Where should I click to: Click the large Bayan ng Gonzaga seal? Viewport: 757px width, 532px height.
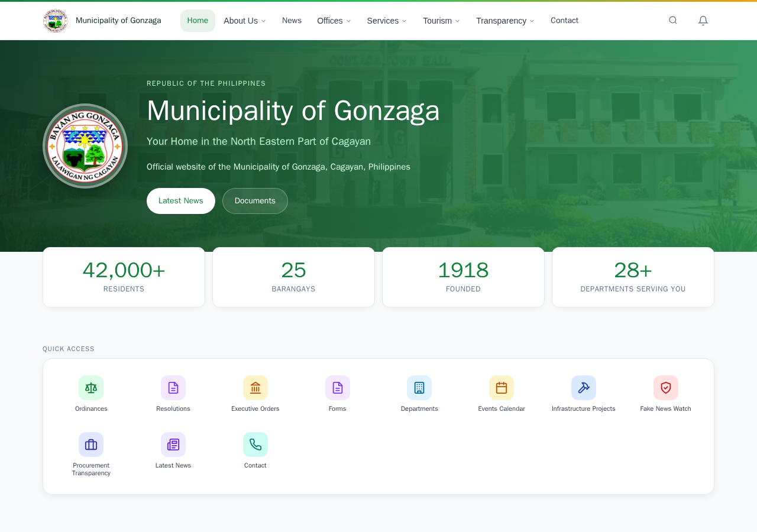point(85,146)
